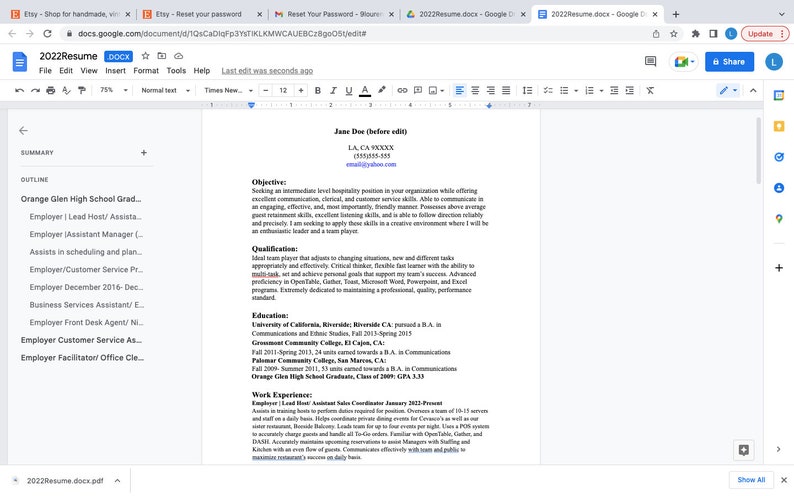
Task: Open the Edit menu
Action: pos(66,71)
